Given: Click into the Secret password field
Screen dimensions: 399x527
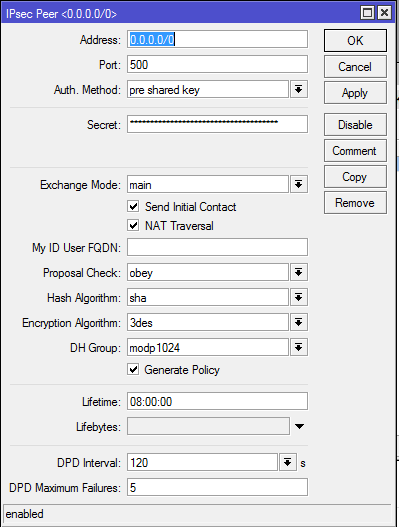Looking at the screenshot, I should tap(217, 124).
